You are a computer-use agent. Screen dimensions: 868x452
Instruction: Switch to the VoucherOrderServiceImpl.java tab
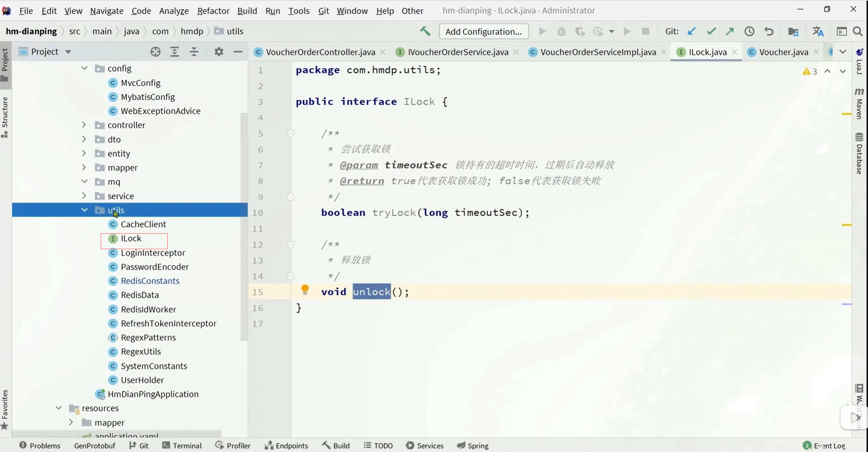coord(598,52)
